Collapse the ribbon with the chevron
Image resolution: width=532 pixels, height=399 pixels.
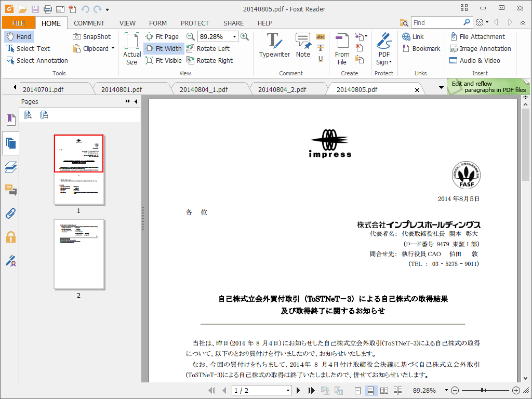[523, 23]
